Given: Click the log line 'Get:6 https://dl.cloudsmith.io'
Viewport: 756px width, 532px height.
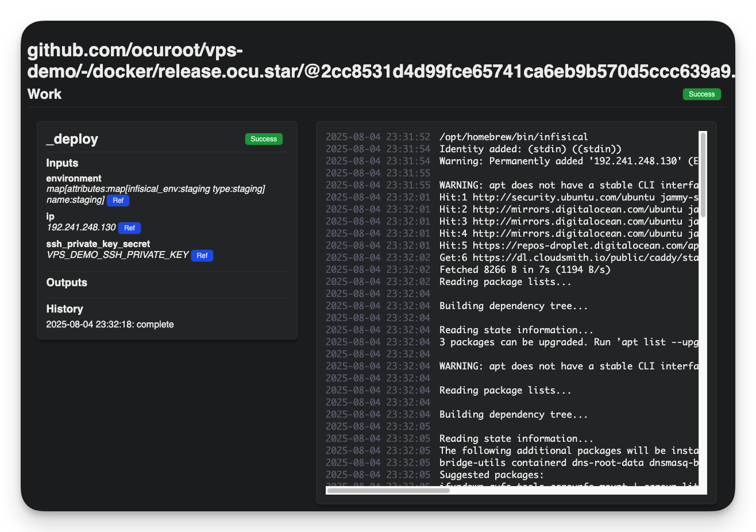Looking at the screenshot, I should click(569, 257).
